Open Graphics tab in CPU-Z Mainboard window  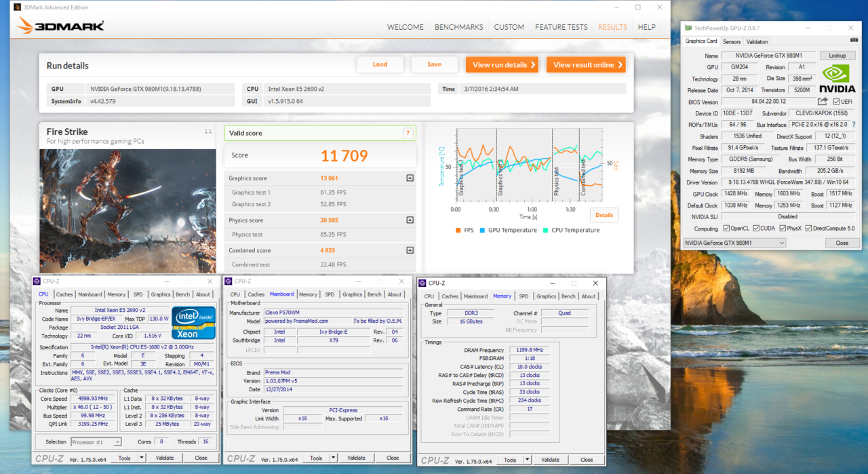click(x=352, y=294)
